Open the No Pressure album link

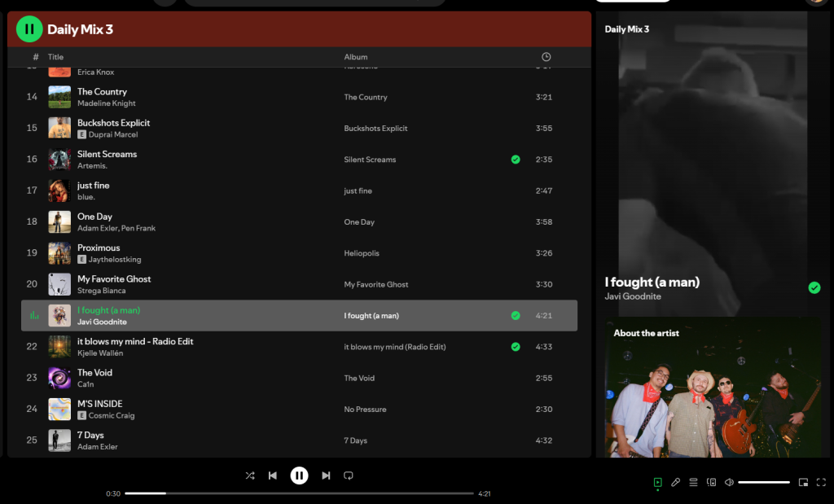pos(366,410)
